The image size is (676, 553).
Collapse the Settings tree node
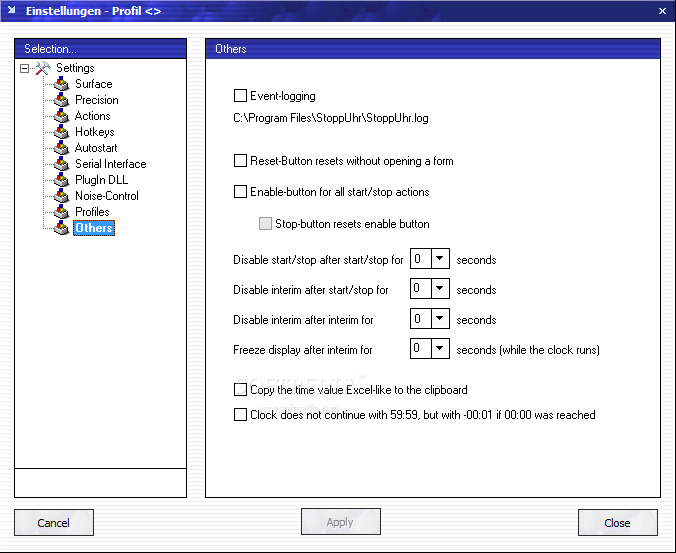pos(25,68)
